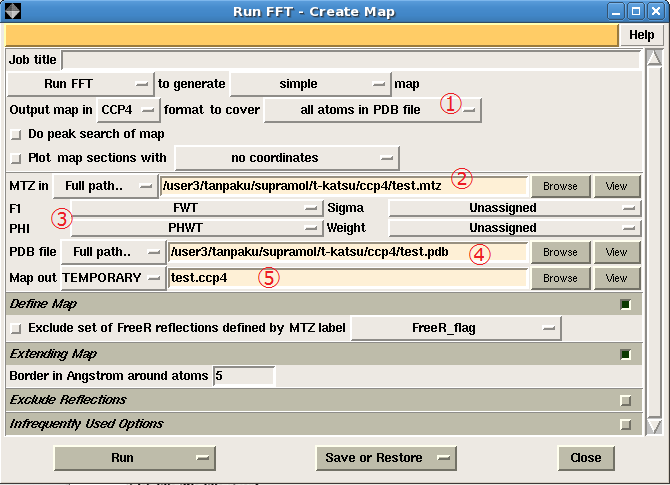Click the scrollbar up arrow
The image size is (670, 485).
pyautogui.click(x=654, y=58)
